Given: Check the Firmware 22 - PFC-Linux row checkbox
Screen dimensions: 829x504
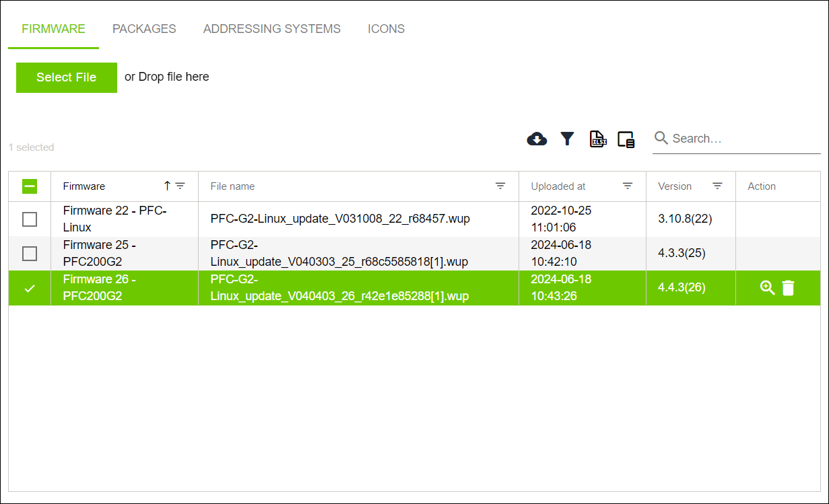Looking at the screenshot, I should coord(30,219).
